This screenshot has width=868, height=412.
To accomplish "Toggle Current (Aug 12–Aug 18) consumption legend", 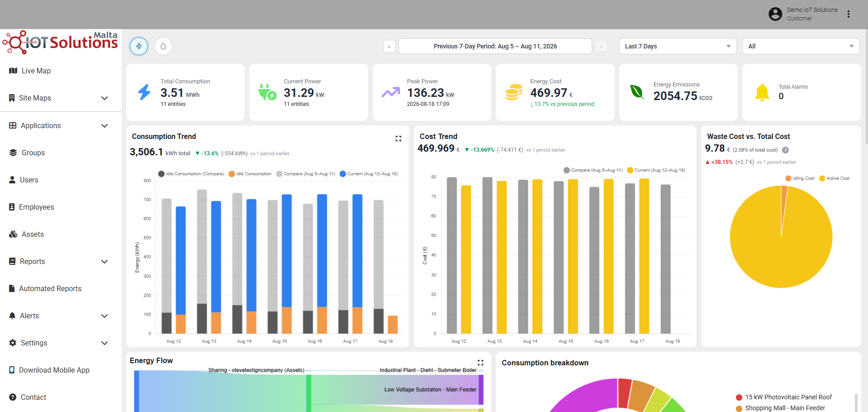I will point(369,174).
